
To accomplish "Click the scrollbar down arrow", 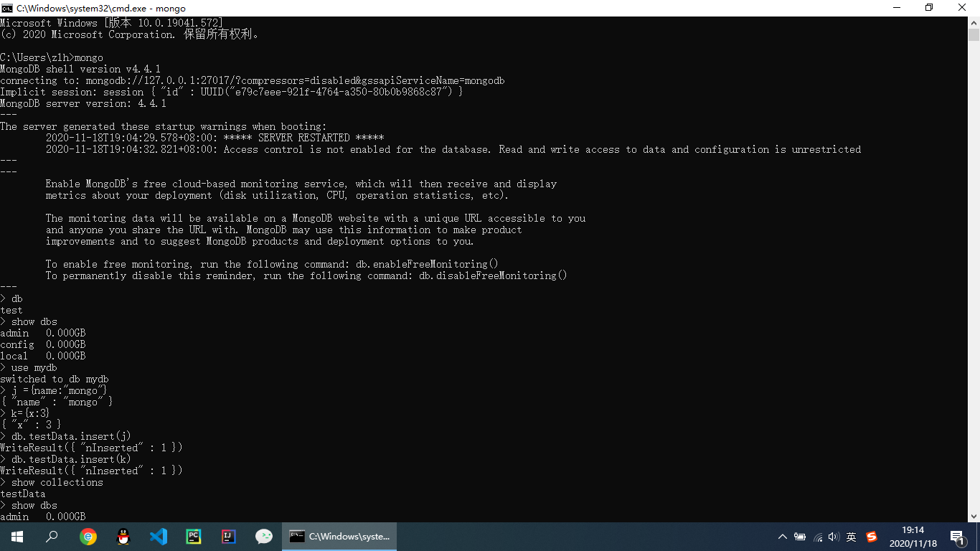I will (x=974, y=516).
